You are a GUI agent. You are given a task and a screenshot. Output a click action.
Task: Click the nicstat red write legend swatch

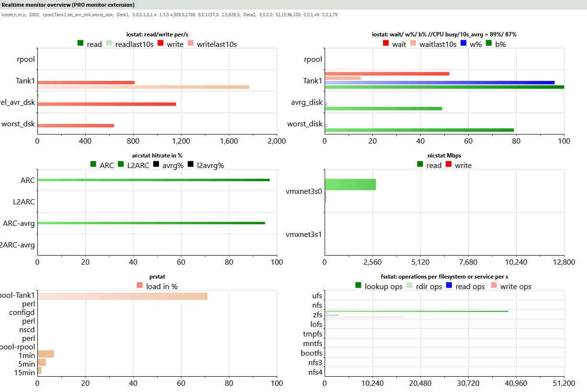[x=449, y=165]
